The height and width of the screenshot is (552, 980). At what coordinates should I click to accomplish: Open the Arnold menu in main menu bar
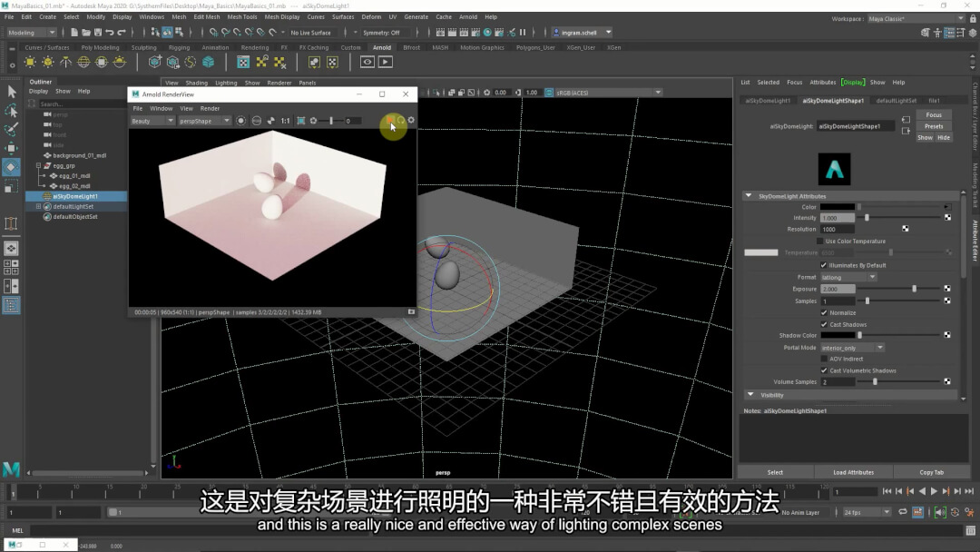pos(468,17)
